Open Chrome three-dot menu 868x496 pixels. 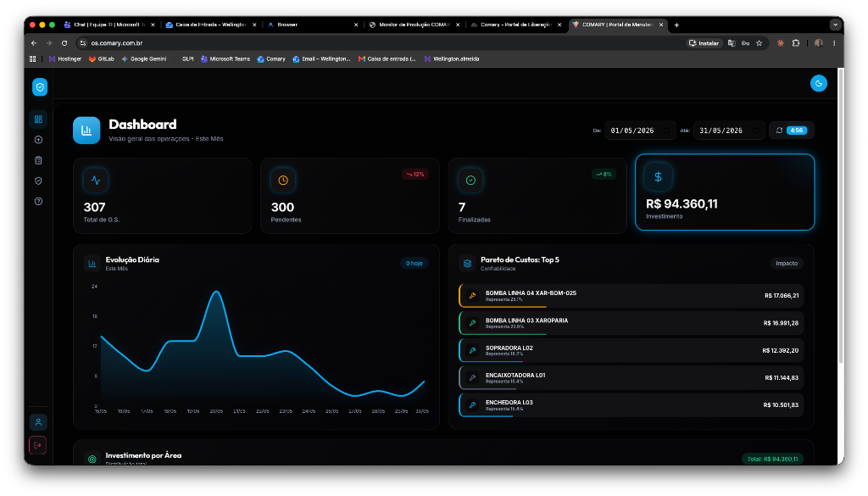tap(834, 43)
